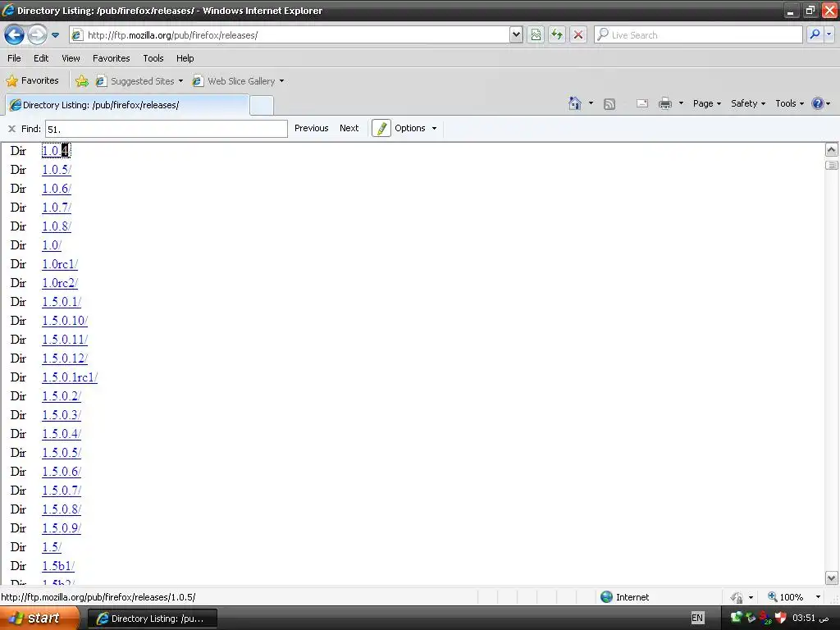Open the search provider dropdown arrow

(x=829, y=34)
